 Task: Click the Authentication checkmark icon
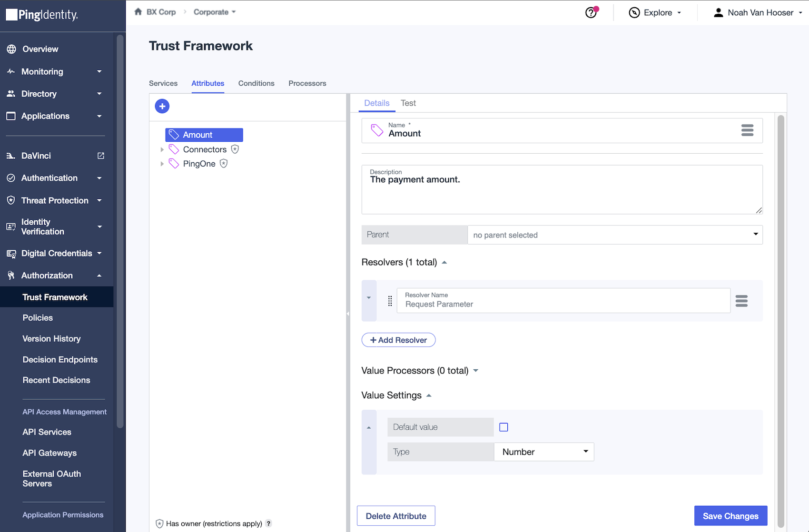point(11,178)
